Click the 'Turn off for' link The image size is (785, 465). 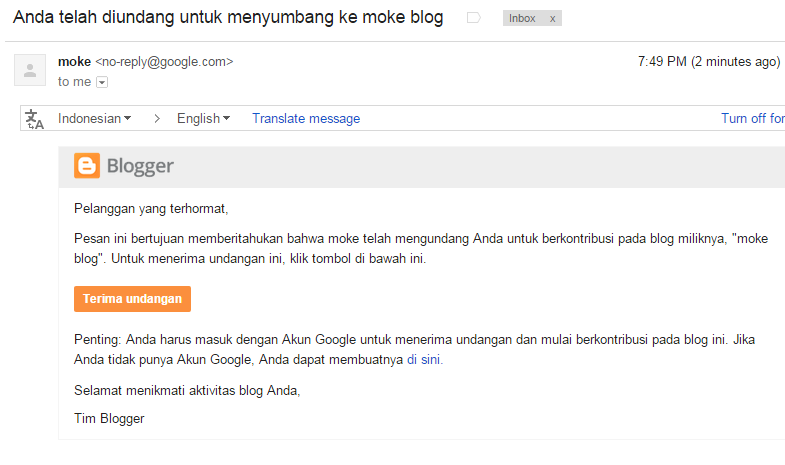click(x=752, y=119)
